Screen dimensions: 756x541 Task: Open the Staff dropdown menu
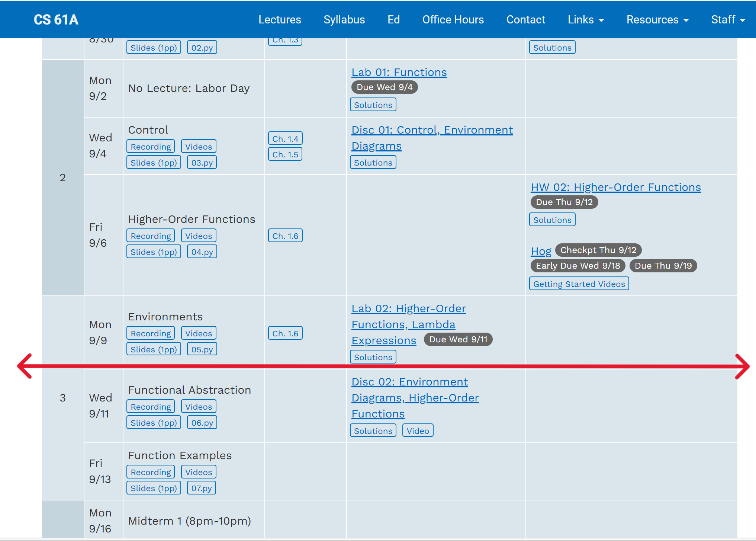click(x=728, y=20)
